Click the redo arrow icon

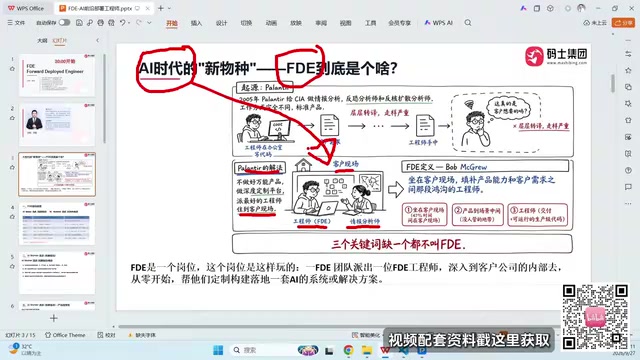pos(139,23)
